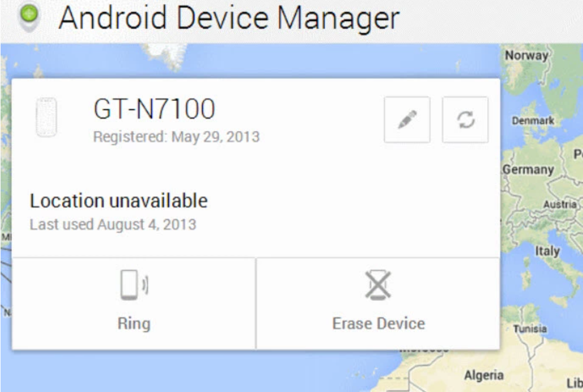This screenshot has height=392, width=583.
Task: Click the Registered: May 29, 2013 text
Action: pyautogui.click(x=176, y=136)
